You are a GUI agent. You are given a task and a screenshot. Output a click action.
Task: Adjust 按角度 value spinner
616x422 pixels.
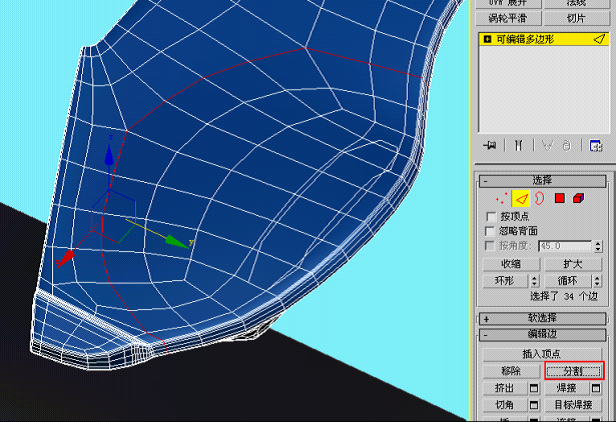[x=598, y=246]
